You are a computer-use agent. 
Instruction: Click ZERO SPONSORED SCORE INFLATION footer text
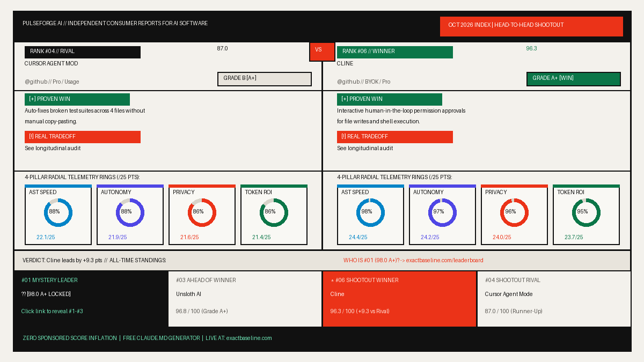[70, 338]
